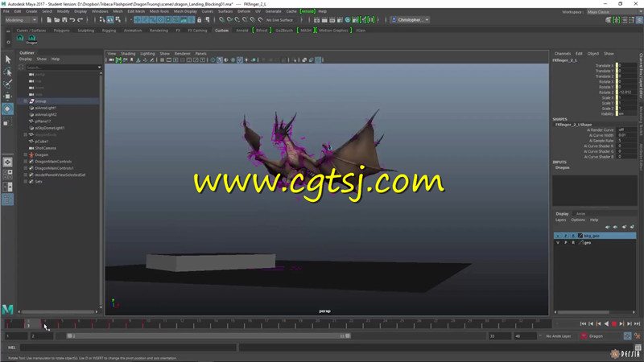Image resolution: width=644 pixels, height=362 pixels.
Task: Expand the Dragon node in Outliner
Action: coord(26,154)
